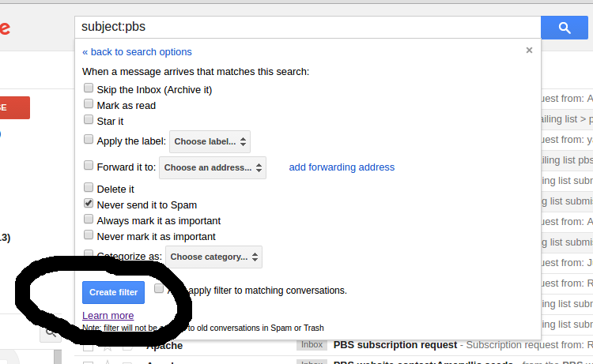Viewport: 593px width, 364px height.
Task: Open the Learn more link
Action: point(108,316)
